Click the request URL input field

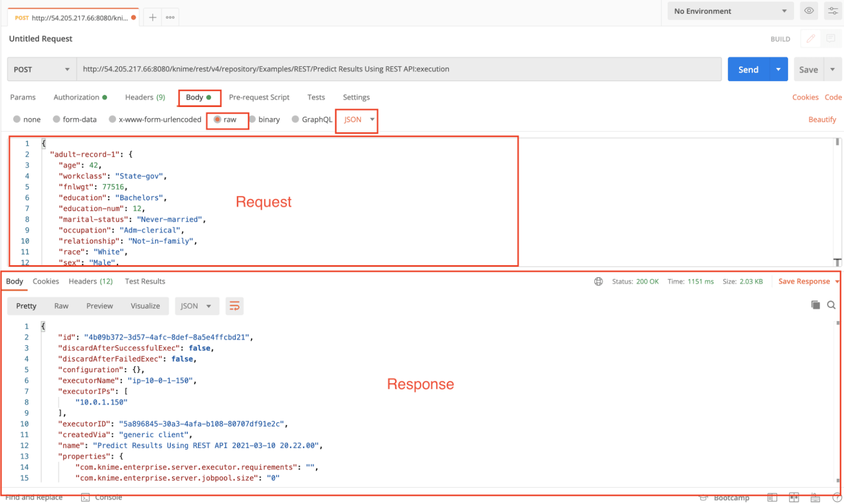[399, 69]
